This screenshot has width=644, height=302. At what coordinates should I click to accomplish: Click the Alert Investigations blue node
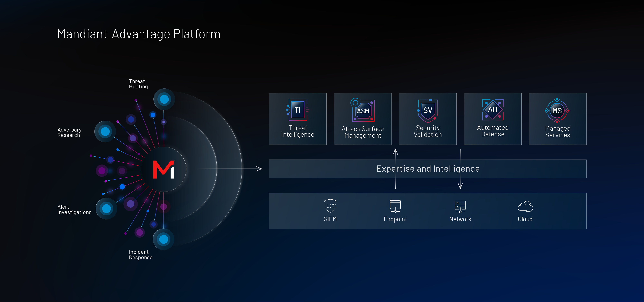click(106, 209)
